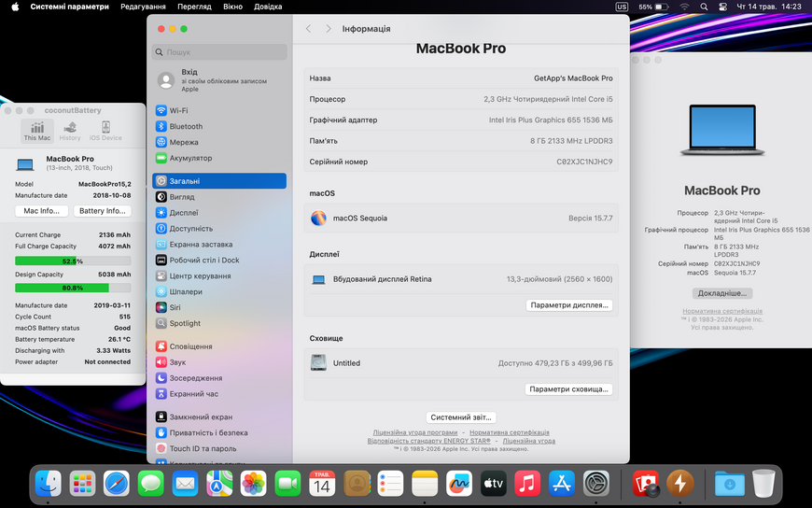Open Finder from the Dock

click(49, 484)
